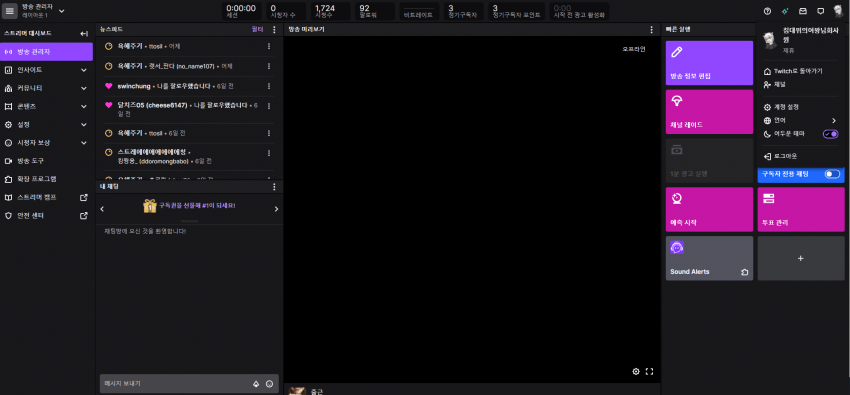Open the inbox mail icon
The image size is (850, 395).
click(803, 11)
